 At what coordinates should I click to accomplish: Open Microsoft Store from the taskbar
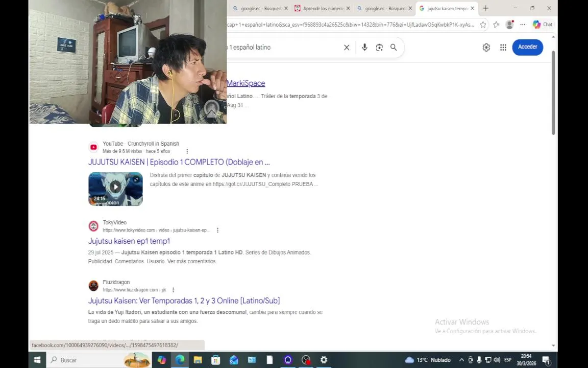(215, 360)
